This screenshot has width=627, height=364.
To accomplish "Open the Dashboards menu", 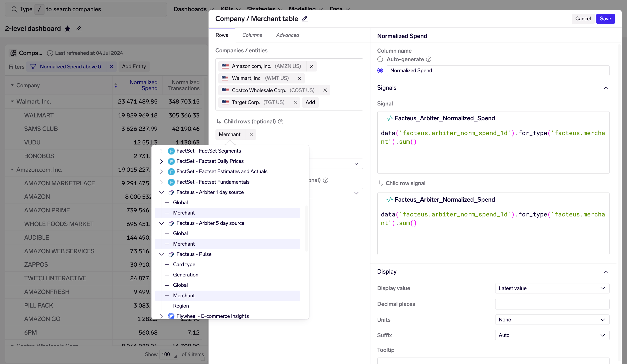I will tap(193, 9).
